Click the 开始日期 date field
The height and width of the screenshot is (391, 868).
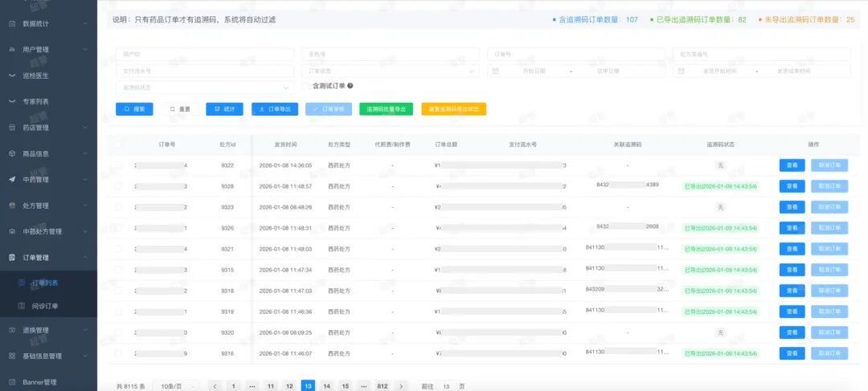pos(534,71)
